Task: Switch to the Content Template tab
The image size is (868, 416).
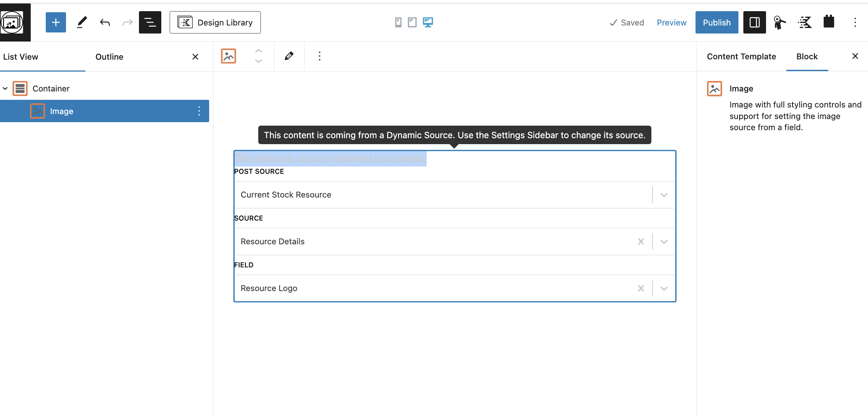Action: coord(741,57)
